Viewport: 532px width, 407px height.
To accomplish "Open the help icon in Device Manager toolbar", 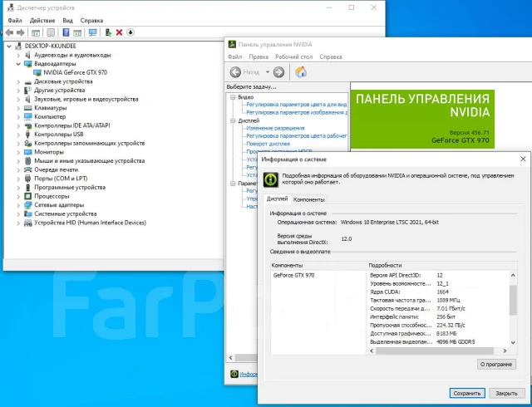I will [x=66, y=32].
